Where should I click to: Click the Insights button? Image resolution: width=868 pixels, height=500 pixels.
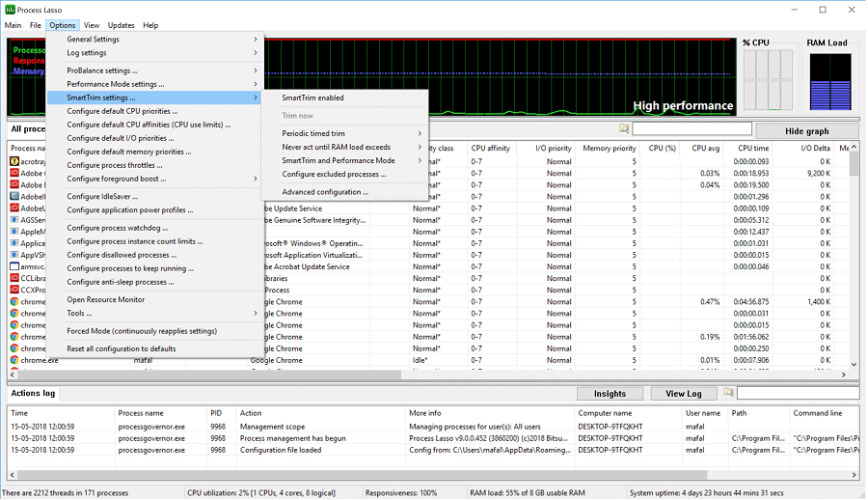[610, 393]
